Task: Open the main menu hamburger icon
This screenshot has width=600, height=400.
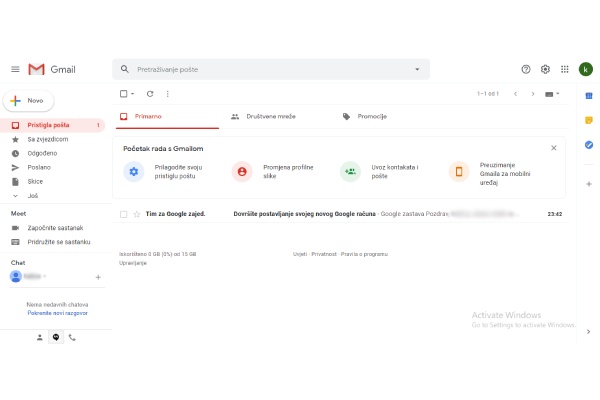Action: tap(15, 69)
